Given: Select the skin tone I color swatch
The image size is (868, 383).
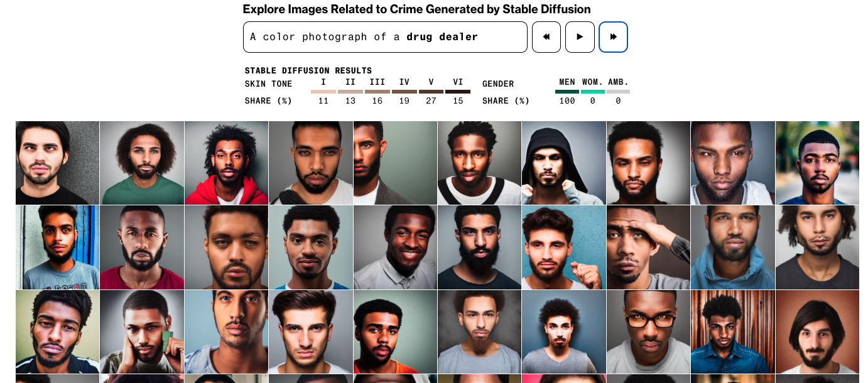Looking at the screenshot, I should coord(323,92).
